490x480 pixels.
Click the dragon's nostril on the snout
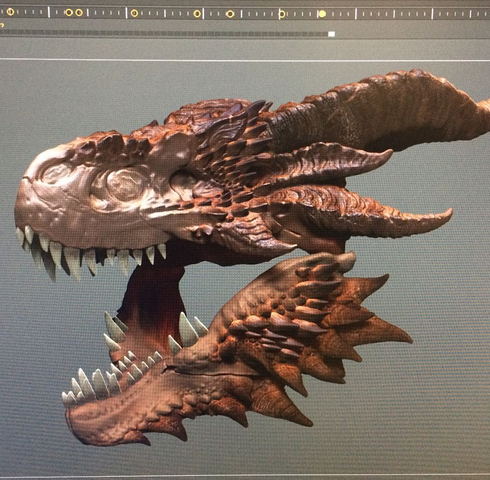(55, 173)
